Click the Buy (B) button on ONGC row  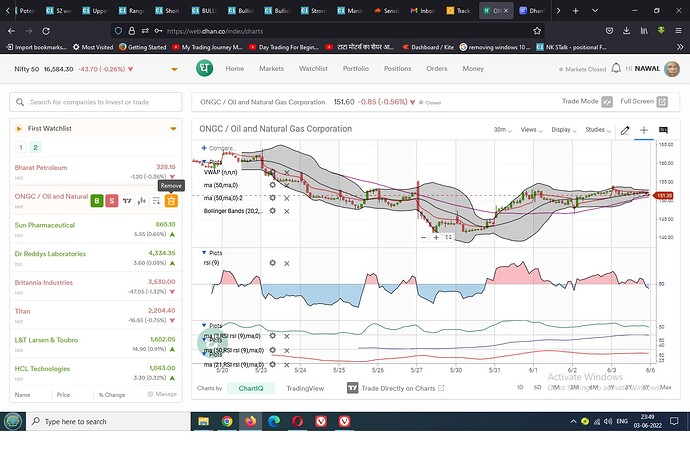point(97,201)
